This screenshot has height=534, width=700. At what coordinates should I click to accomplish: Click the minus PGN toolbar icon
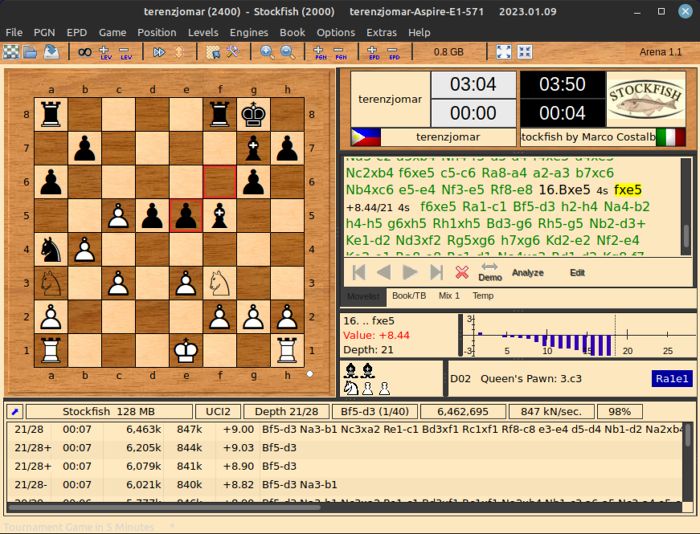point(340,53)
